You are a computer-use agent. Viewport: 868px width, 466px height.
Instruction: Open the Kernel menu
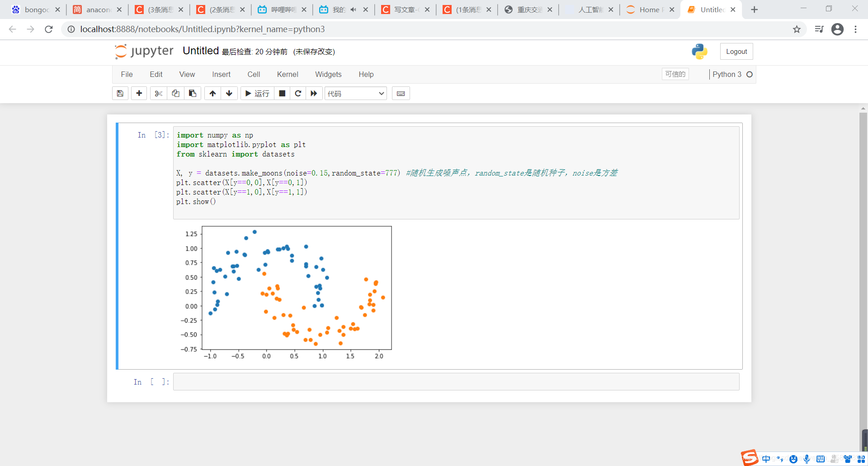288,74
